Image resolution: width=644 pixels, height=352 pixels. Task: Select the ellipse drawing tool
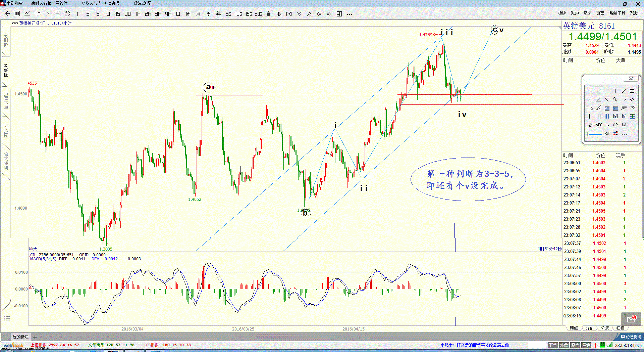[x=615, y=125]
